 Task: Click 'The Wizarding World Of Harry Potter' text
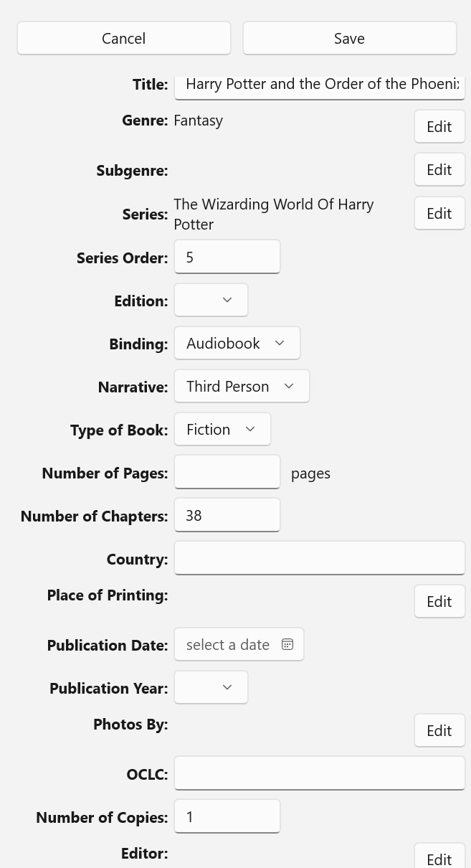tap(274, 214)
